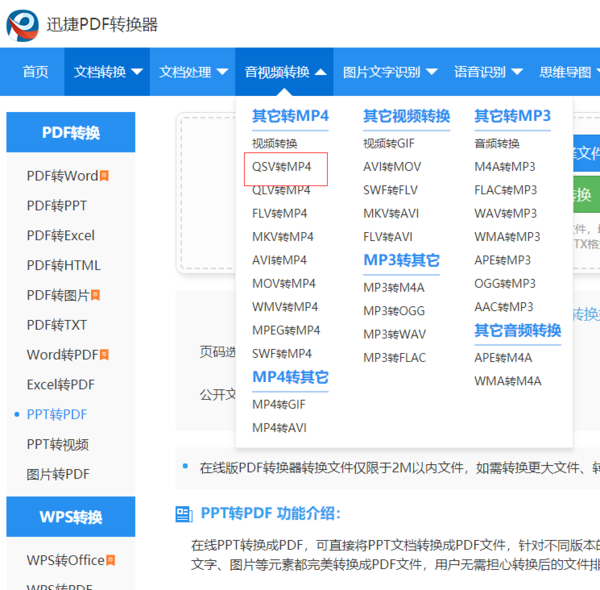The image size is (600, 590).
Task: Select FLV转AVI in the menu
Action: click(x=388, y=237)
